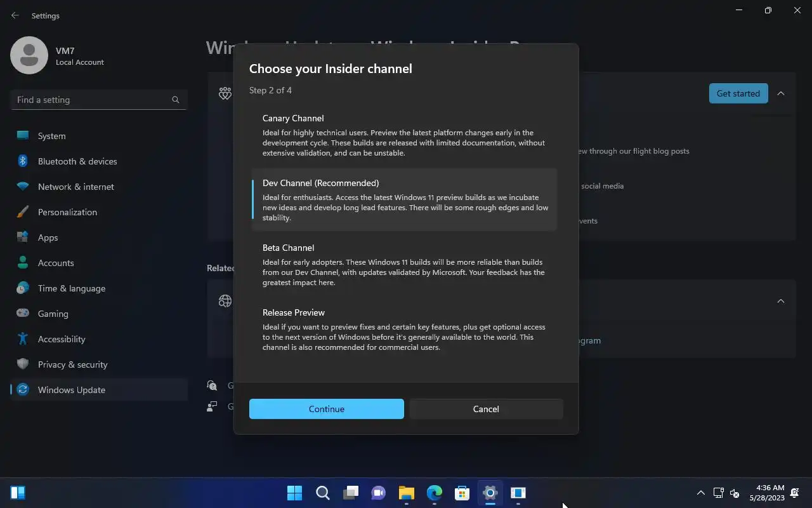Click the Bluetooth icon in sidebar

click(23, 161)
